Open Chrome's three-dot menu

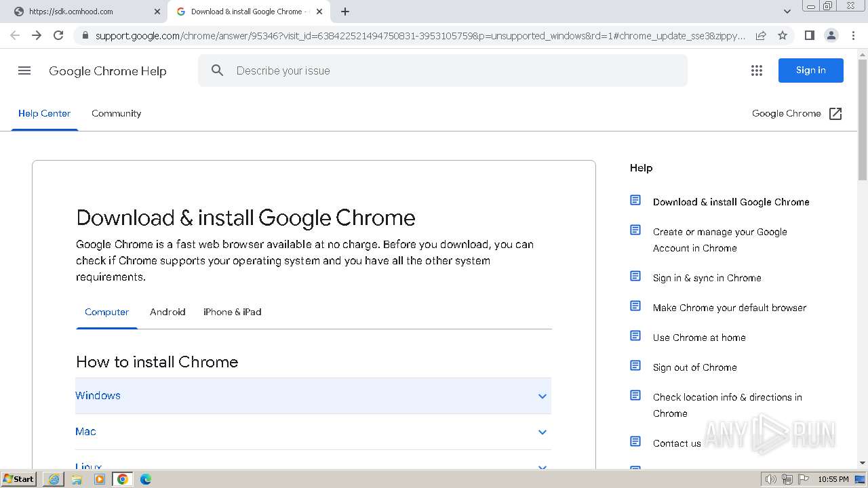click(853, 35)
